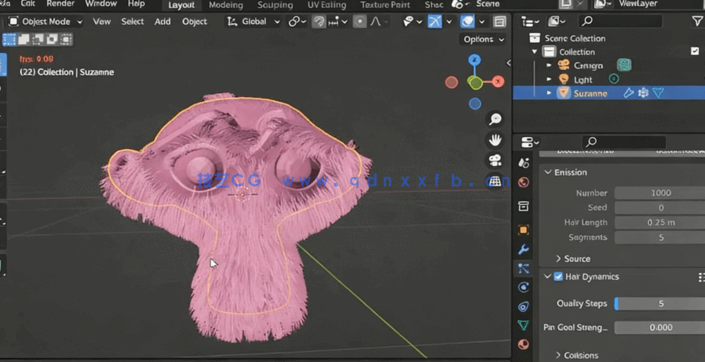Toggle proportional editing in viewport header

pyautogui.click(x=359, y=22)
